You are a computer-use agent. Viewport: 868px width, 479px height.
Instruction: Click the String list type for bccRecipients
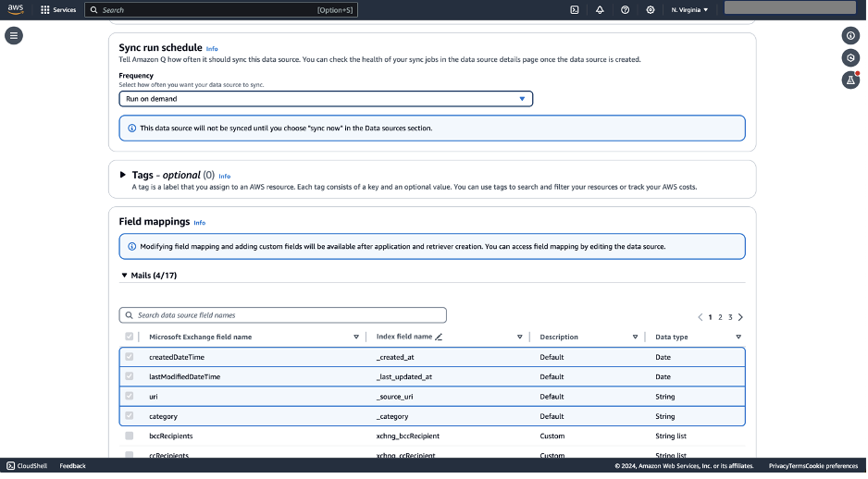click(x=672, y=436)
